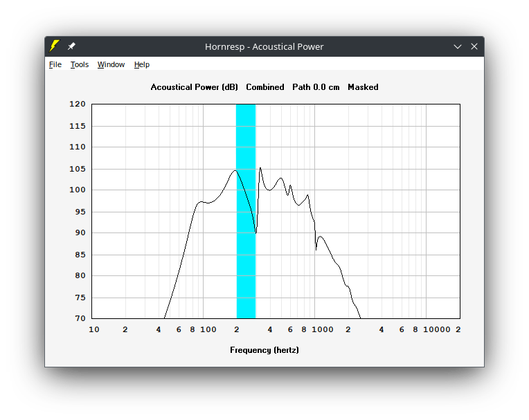
Task: Open the Tools menu
Action: [x=80, y=64]
